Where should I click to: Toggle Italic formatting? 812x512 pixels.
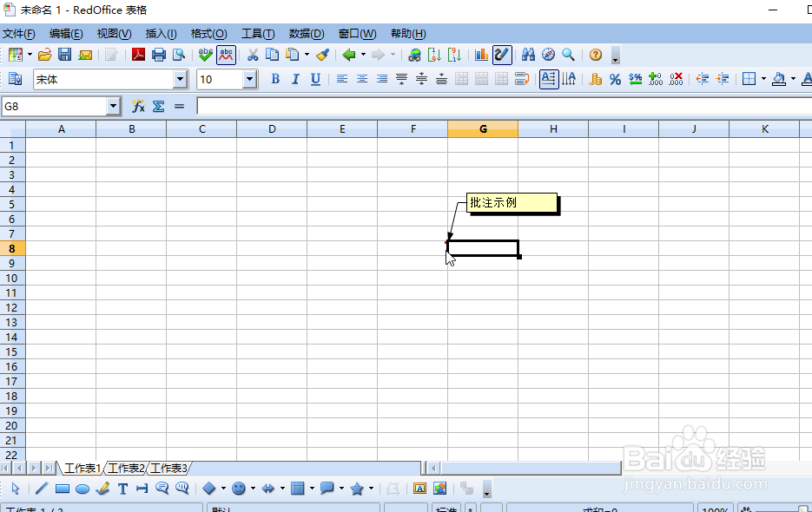pyautogui.click(x=295, y=79)
